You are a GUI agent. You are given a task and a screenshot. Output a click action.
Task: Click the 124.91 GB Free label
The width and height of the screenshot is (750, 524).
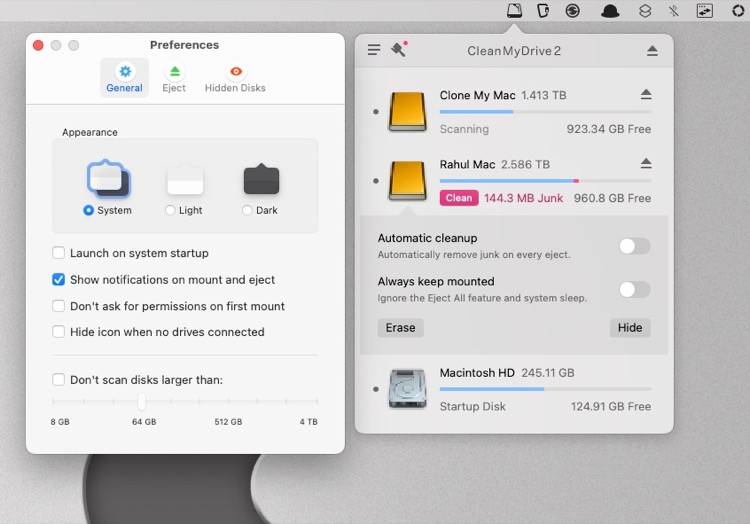(611, 406)
